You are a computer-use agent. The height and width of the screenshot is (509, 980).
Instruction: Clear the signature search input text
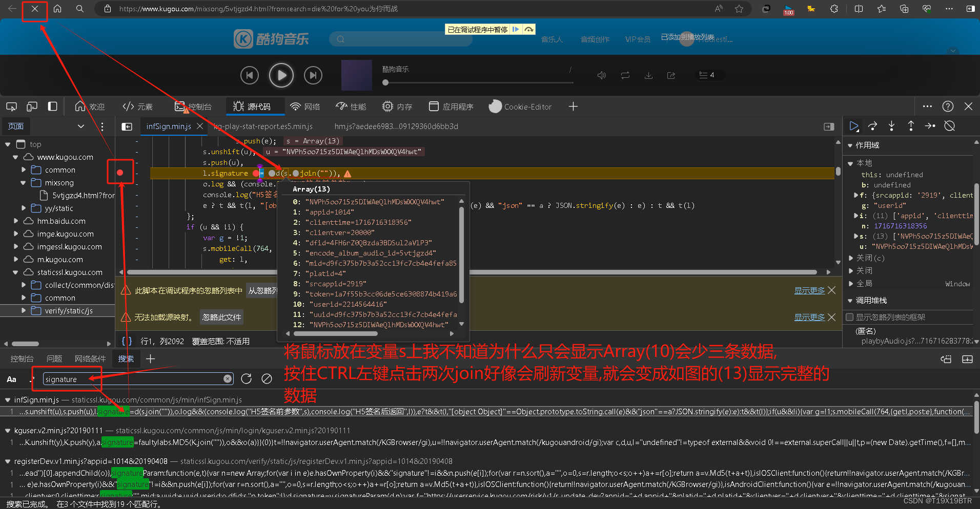pos(228,379)
